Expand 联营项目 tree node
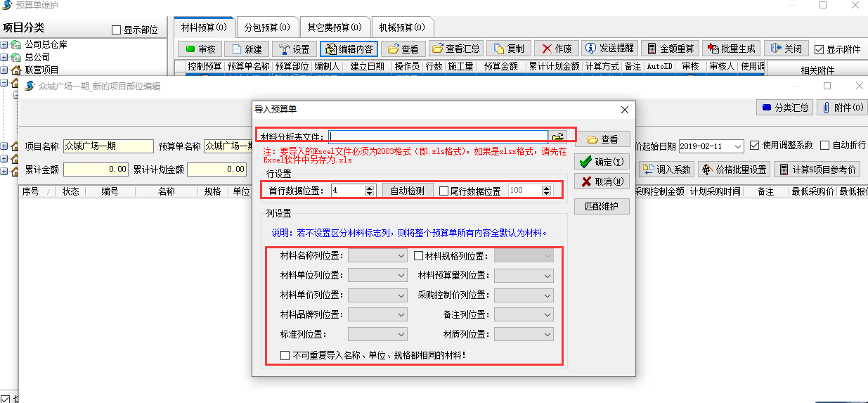 coord(4,70)
